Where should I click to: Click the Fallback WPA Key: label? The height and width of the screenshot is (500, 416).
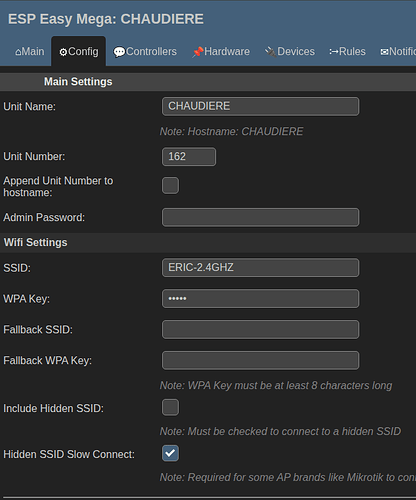(47, 361)
